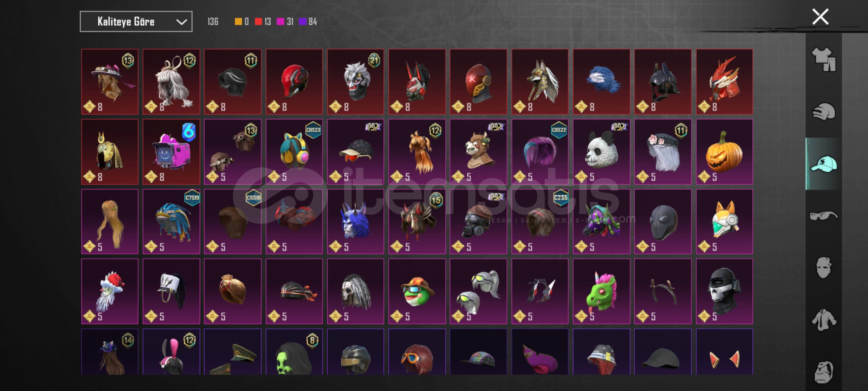
Task: Select the green frog pilot hat item
Action: point(417,291)
